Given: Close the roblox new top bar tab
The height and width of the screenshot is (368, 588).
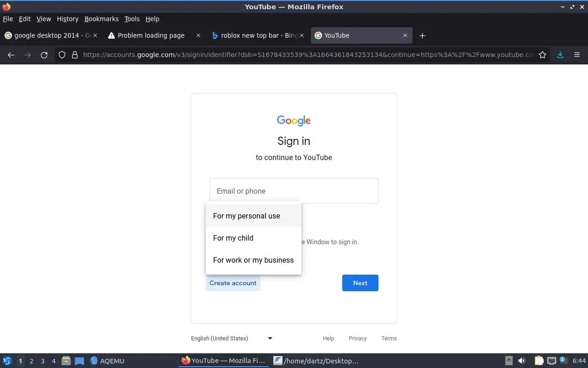Looking at the screenshot, I should [302, 35].
